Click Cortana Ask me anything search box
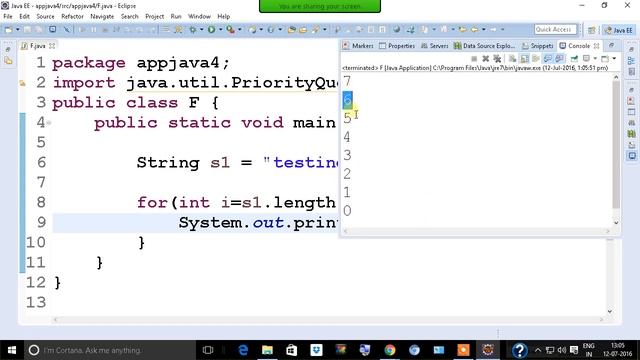 [x=110, y=350]
